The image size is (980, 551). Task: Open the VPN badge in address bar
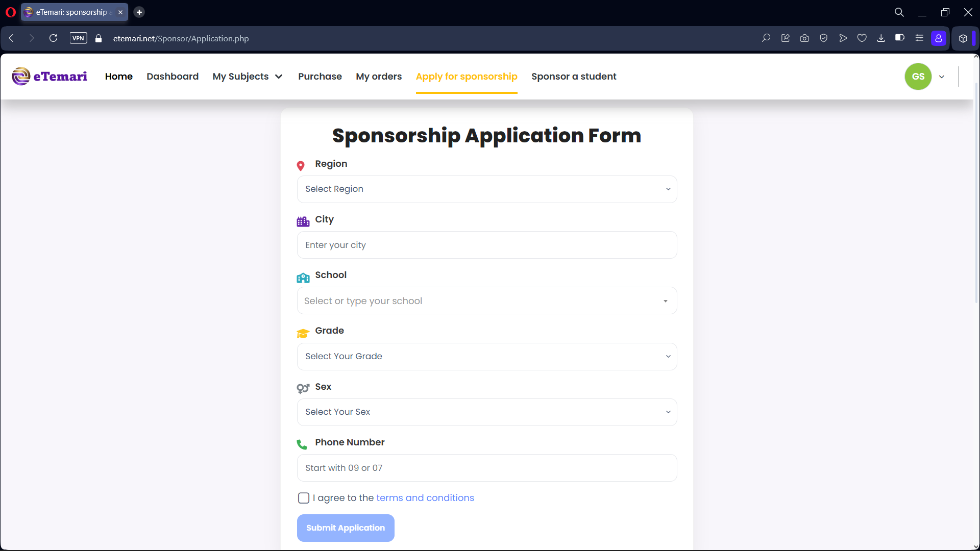coord(78,38)
